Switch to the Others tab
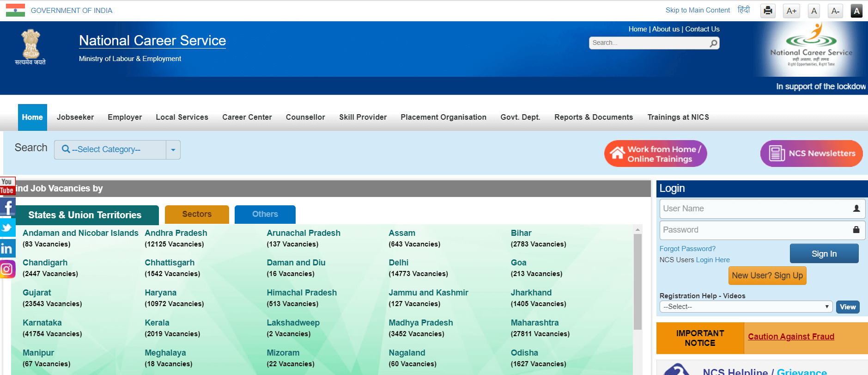The image size is (868, 375). (x=265, y=215)
